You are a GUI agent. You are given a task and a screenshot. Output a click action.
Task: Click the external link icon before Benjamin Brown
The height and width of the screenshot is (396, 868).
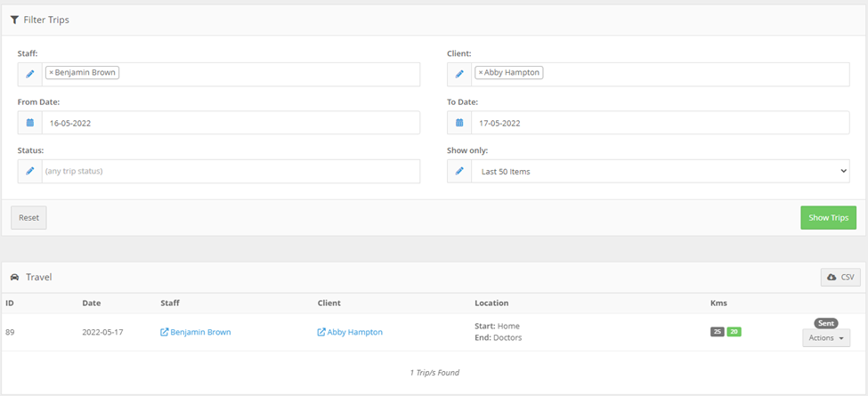point(164,333)
